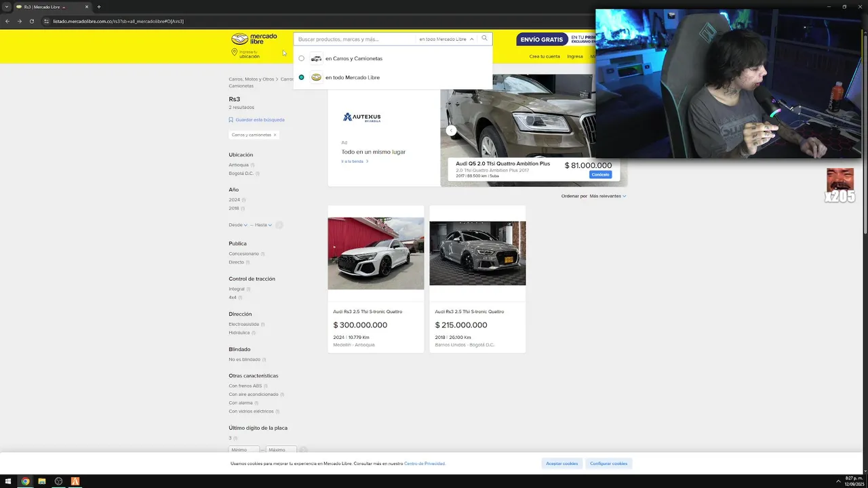This screenshot has width=868, height=488.
Task: Open the third taskbar app icon
Action: (x=58, y=481)
